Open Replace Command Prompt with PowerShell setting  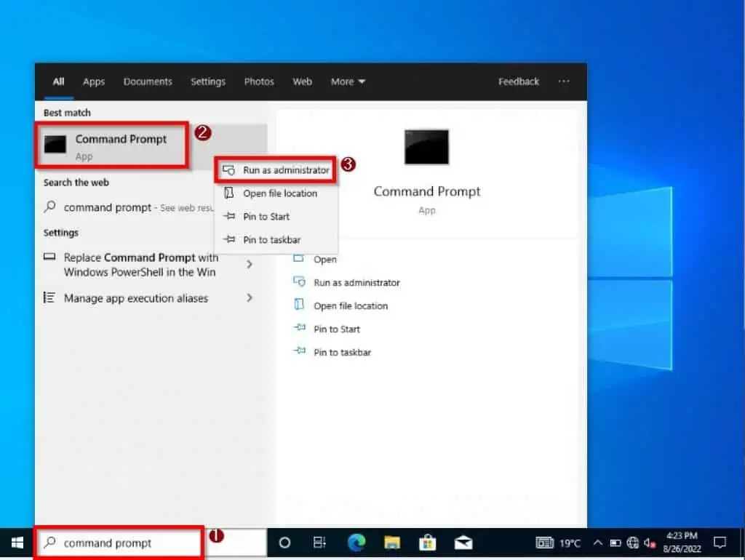click(140, 265)
